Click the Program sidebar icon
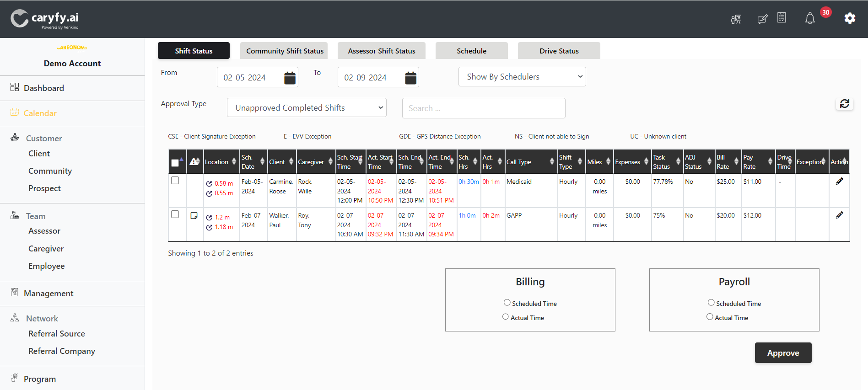868x390 pixels. click(15, 378)
